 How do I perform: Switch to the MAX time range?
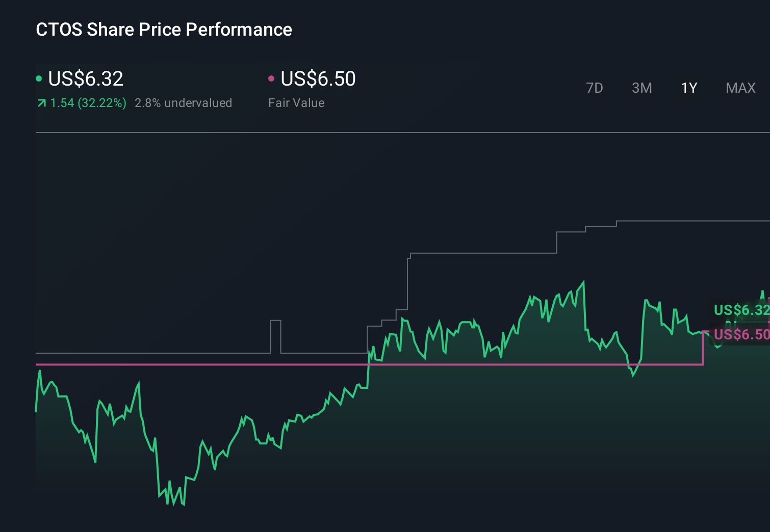pyautogui.click(x=740, y=88)
